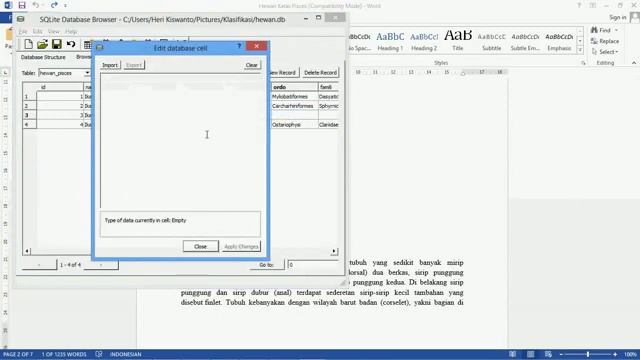Click the Find binoculars icon in Word

coord(594,30)
